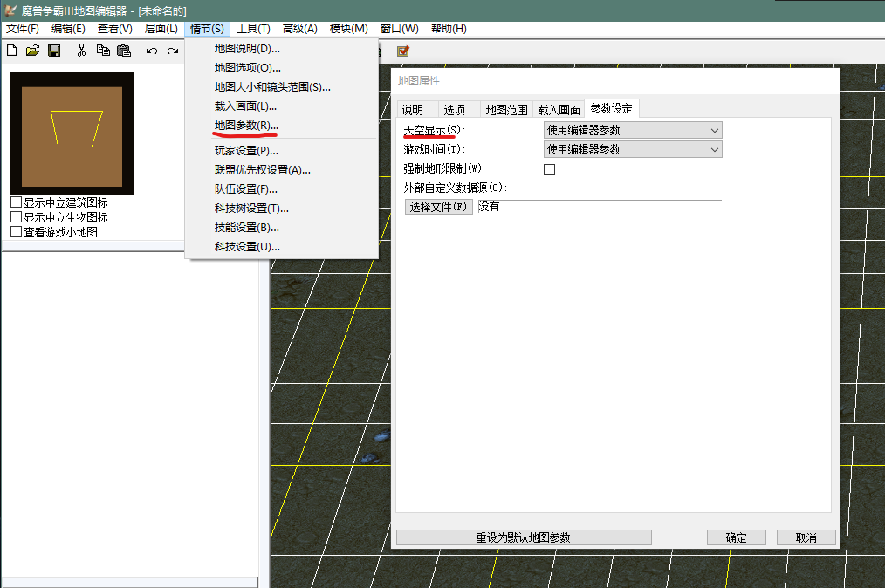
Task: Open the 天空显示 dropdown
Action: pyautogui.click(x=633, y=130)
